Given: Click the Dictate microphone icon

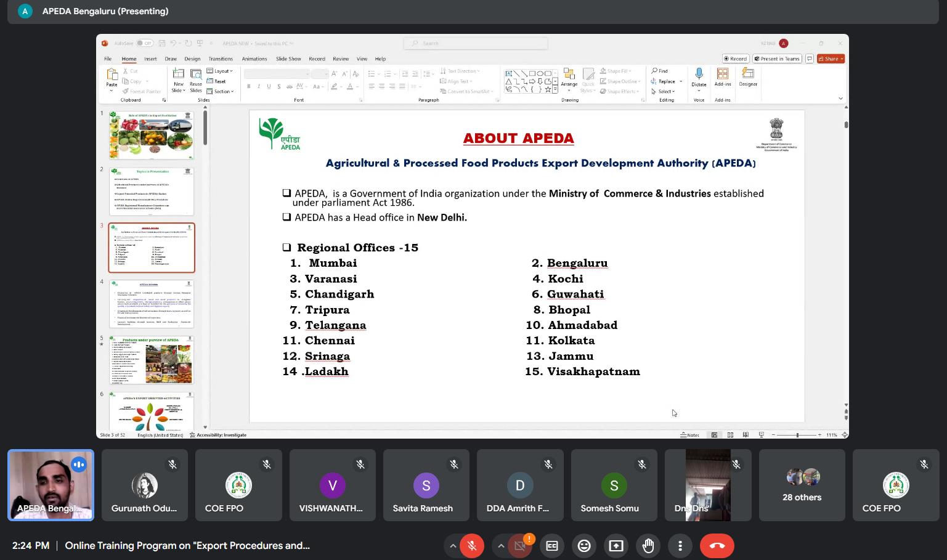Looking at the screenshot, I should 699,75.
